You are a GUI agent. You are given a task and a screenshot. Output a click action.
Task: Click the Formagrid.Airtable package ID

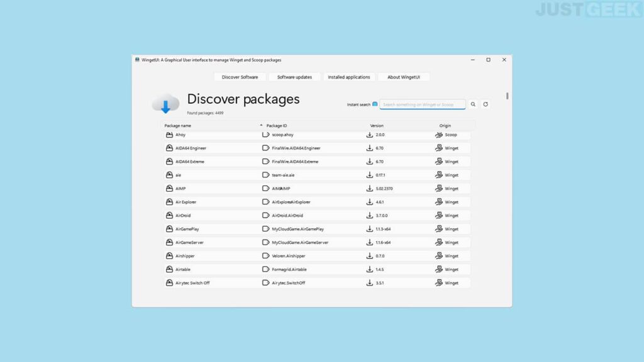289,269
